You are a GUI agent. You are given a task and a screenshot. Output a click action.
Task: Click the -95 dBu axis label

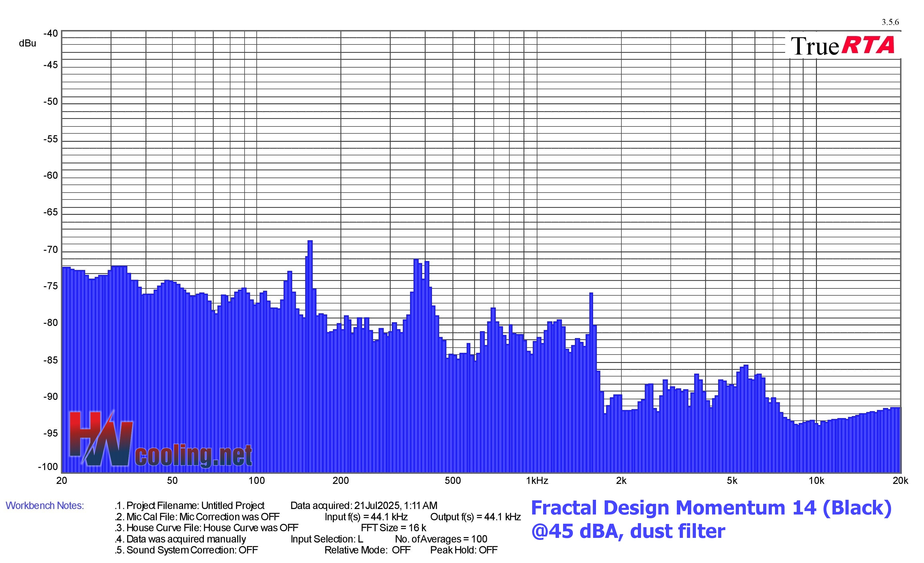coord(51,433)
